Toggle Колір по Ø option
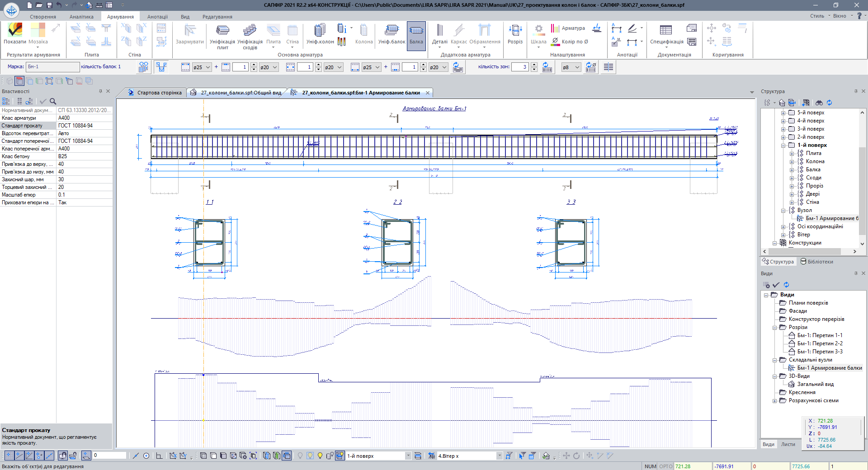 570,42
